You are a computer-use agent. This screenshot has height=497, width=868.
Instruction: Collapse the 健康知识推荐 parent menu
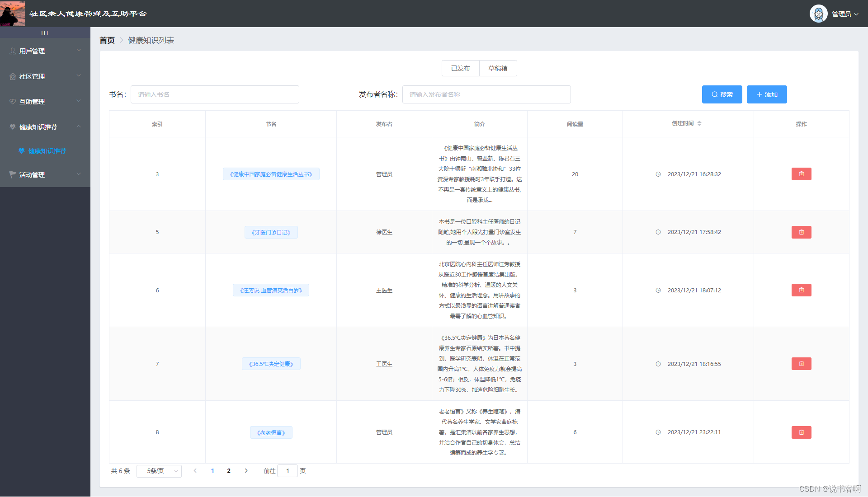tap(45, 127)
